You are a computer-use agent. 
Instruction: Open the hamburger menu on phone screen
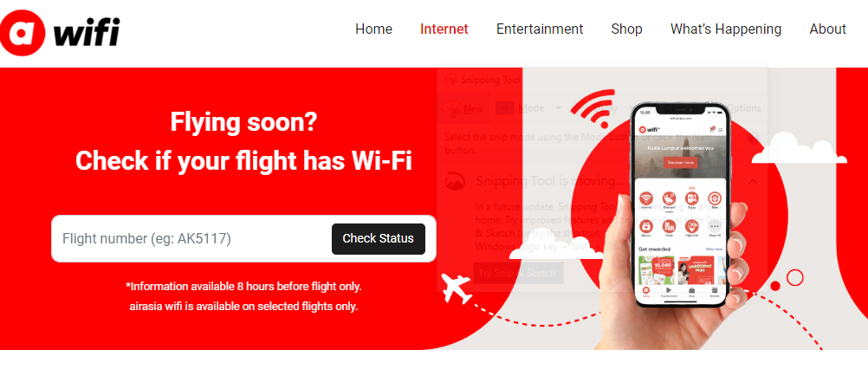pos(720,130)
